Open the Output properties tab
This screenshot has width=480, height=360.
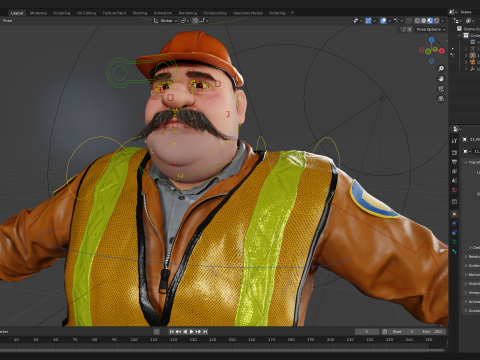454,162
